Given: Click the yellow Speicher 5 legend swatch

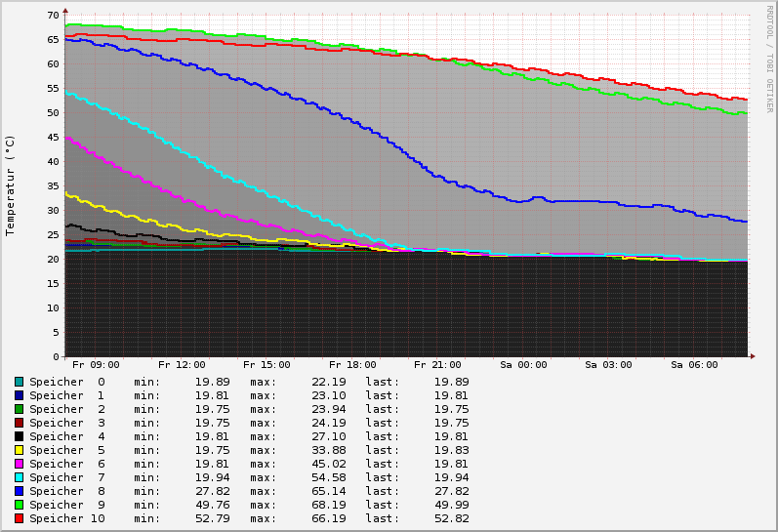Looking at the screenshot, I should coord(19,450).
